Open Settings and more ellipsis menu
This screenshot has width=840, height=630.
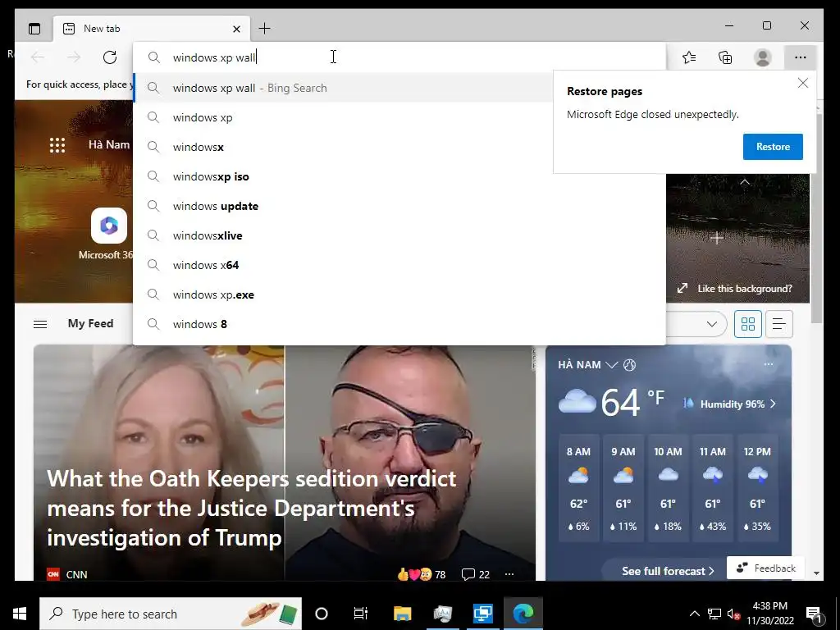801,57
